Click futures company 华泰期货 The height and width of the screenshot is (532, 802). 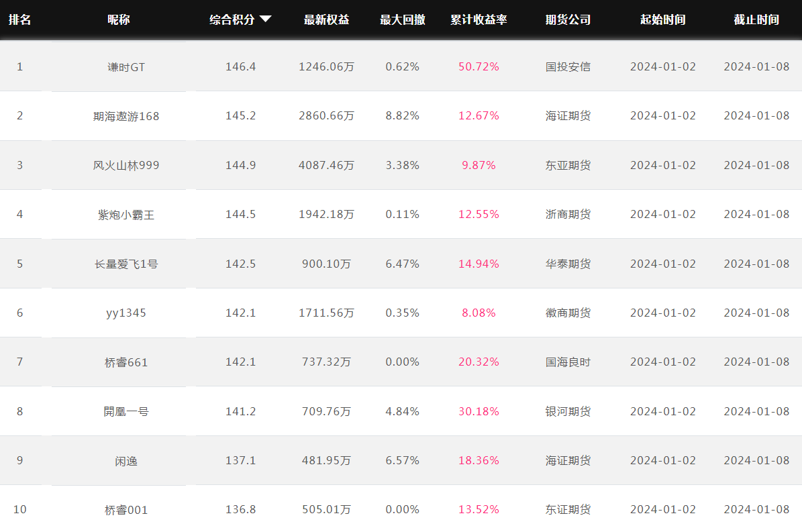[x=568, y=264]
